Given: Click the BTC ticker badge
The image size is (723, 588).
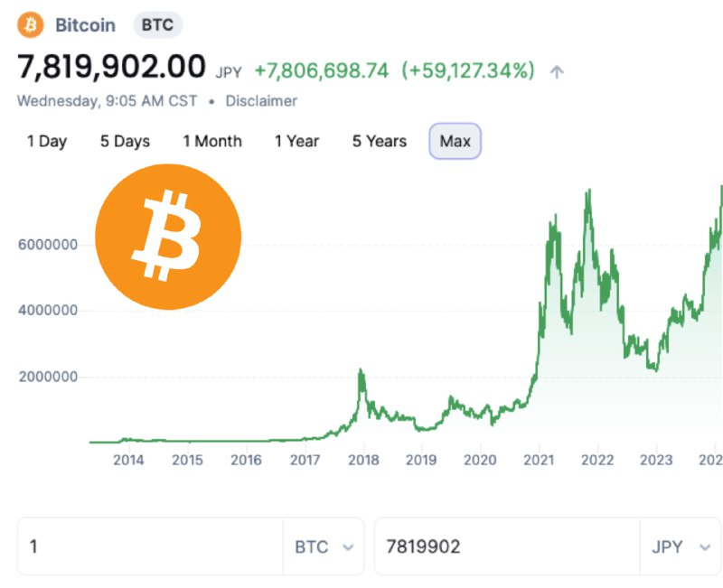Looking at the screenshot, I should [157, 24].
